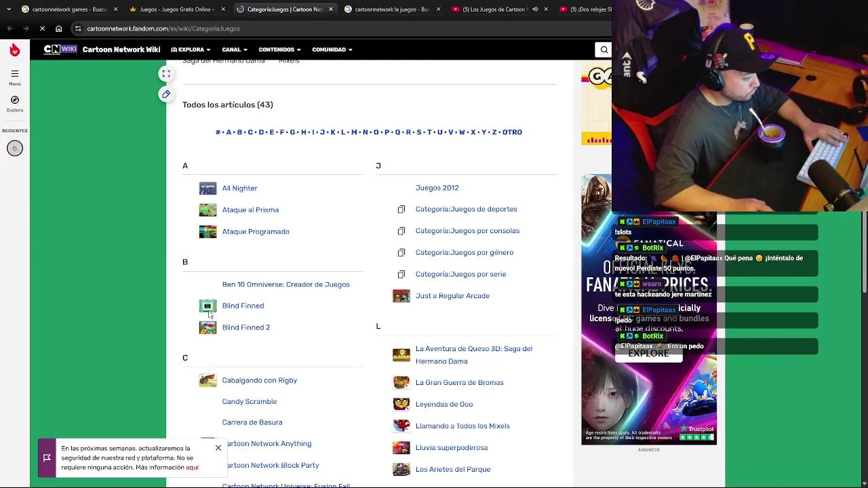Click the Cabalgando con Rigby thumbnail
868x488 pixels.
(x=208, y=380)
